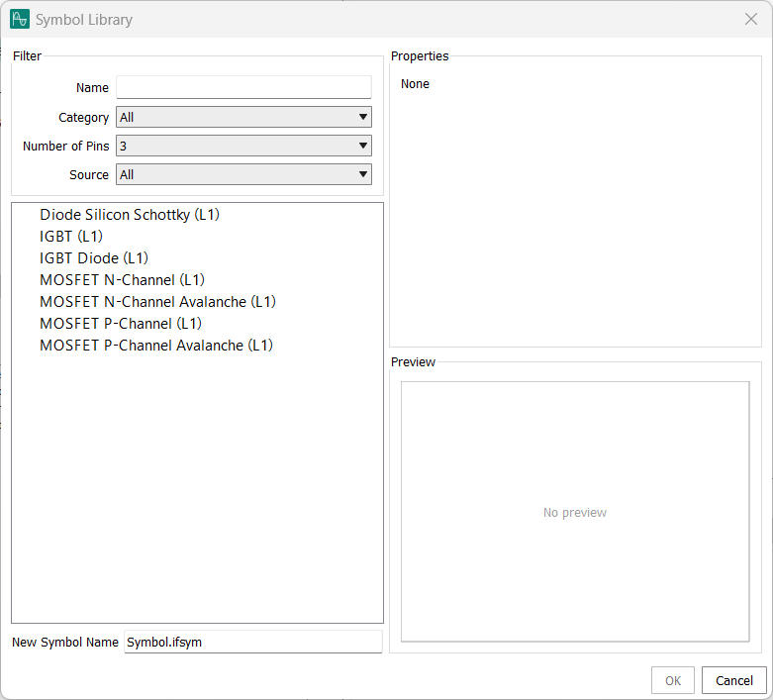Click the None text in Properties
The image size is (773, 700).
pos(415,84)
